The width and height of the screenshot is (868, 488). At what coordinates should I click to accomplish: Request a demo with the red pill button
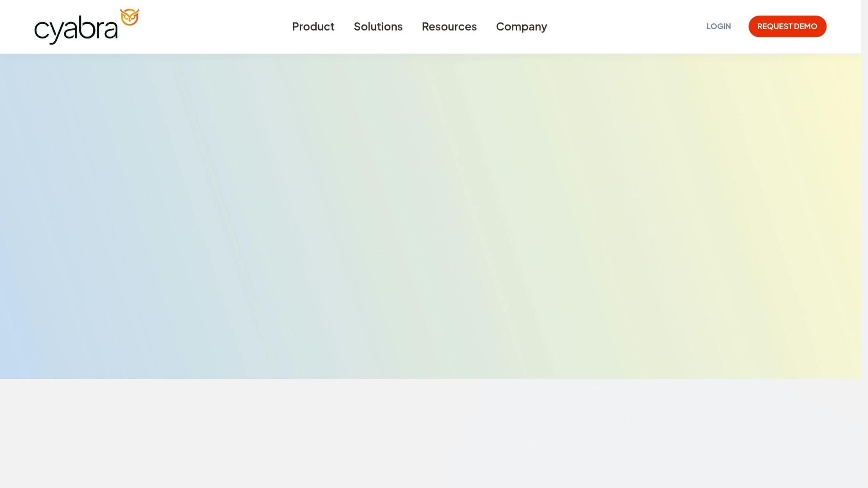[x=787, y=26]
